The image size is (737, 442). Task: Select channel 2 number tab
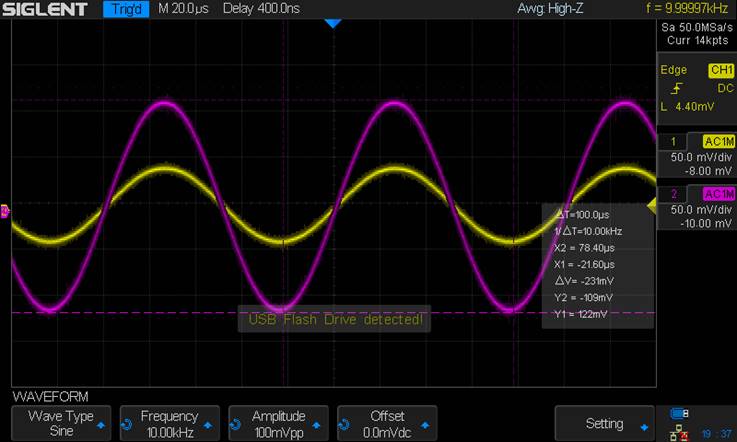click(673, 194)
